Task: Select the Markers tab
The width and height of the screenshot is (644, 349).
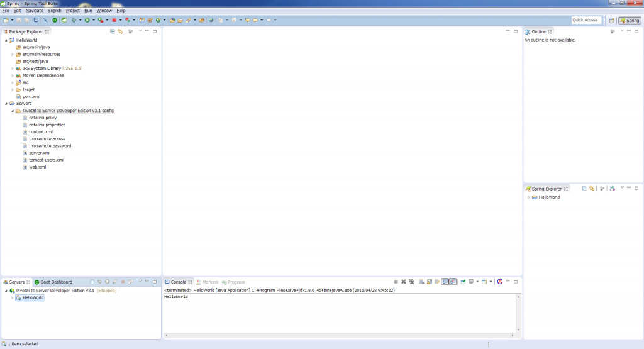Action: coord(210,282)
